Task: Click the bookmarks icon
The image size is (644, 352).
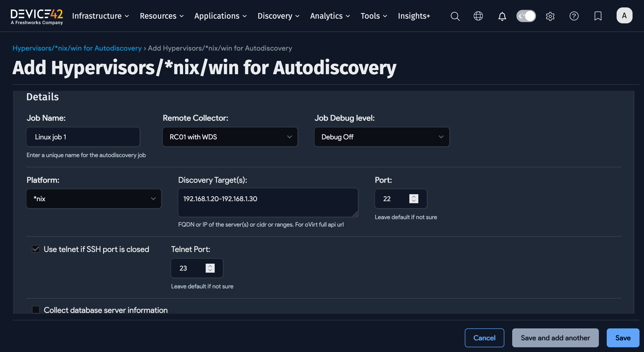Action: tap(598, 16)
